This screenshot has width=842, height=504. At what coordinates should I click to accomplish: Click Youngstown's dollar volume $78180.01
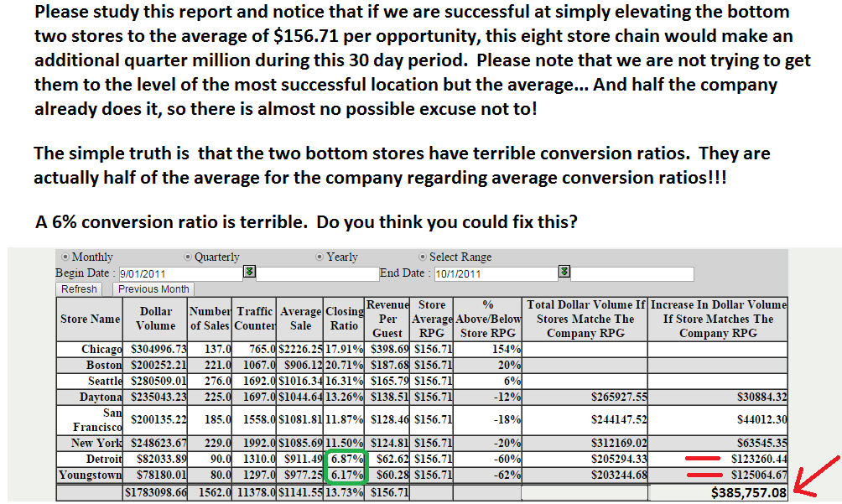pyautogui.click(x=156, y=475)
